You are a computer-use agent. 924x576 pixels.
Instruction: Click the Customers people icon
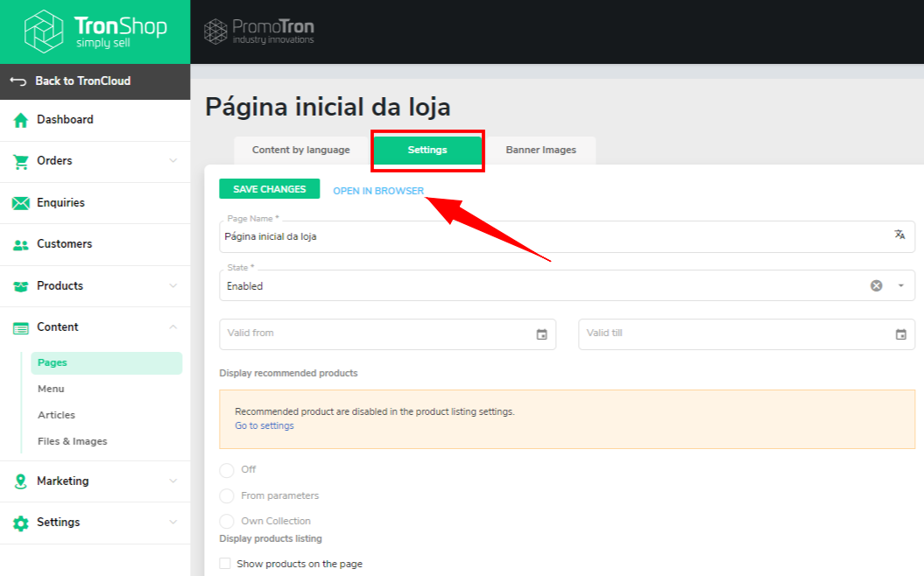click(x=21, y=245)
